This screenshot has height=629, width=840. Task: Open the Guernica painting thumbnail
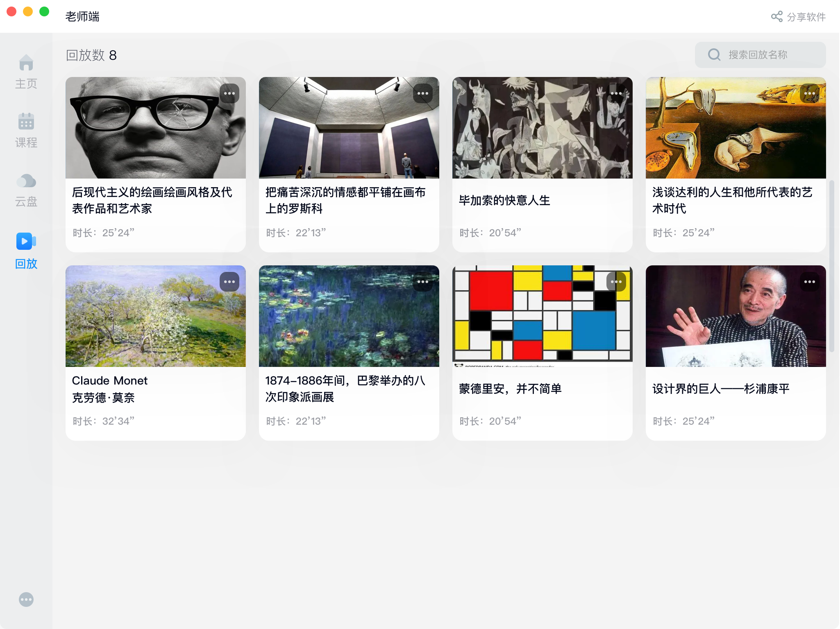543,128
